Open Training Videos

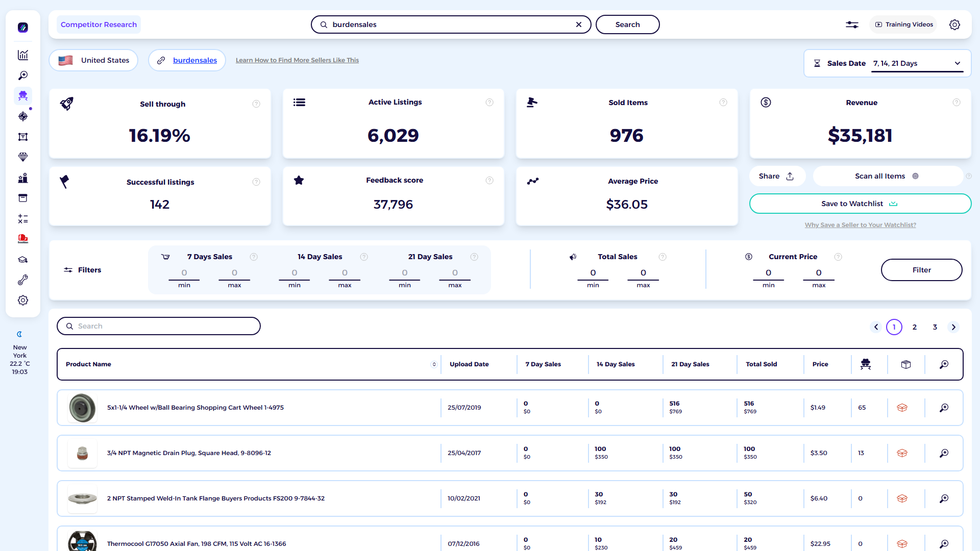point(903,24)
